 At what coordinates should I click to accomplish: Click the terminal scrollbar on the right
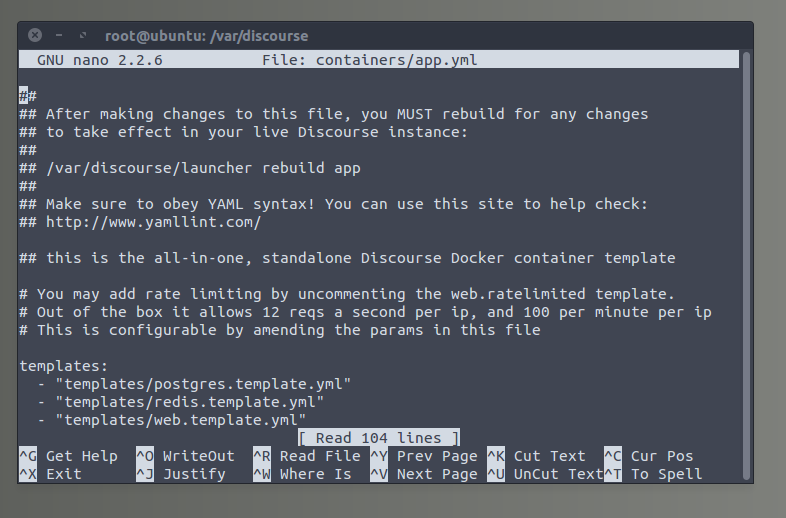(x=745, y=250)
